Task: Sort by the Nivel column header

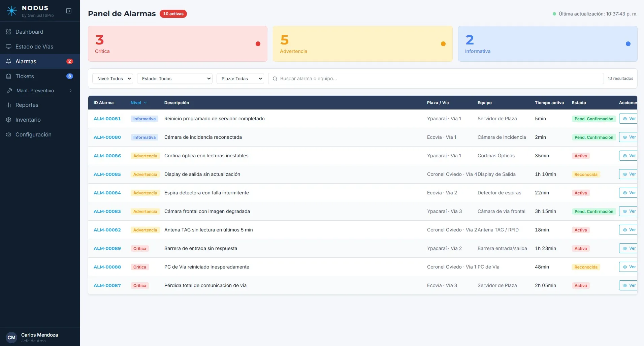Action: click(x=138, y=103)
